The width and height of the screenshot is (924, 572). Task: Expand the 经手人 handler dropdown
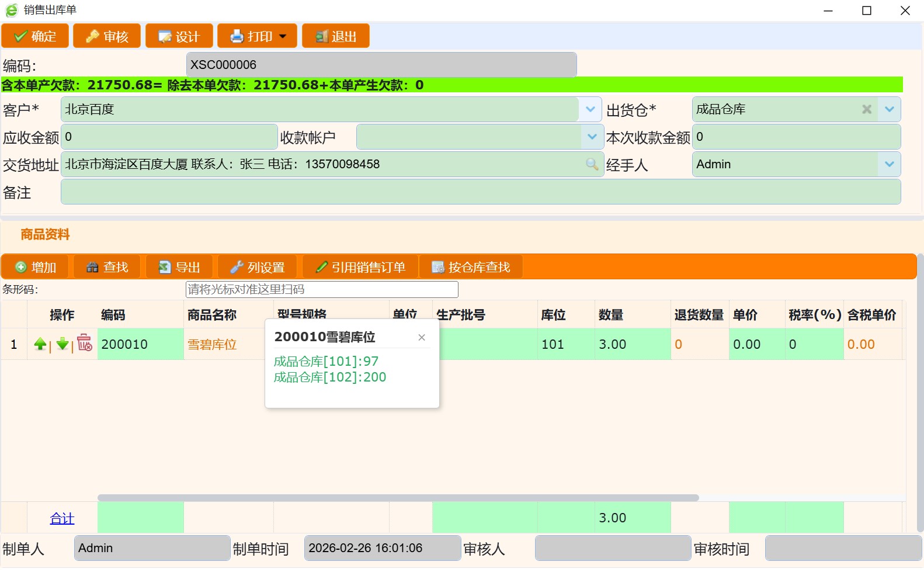889,164
